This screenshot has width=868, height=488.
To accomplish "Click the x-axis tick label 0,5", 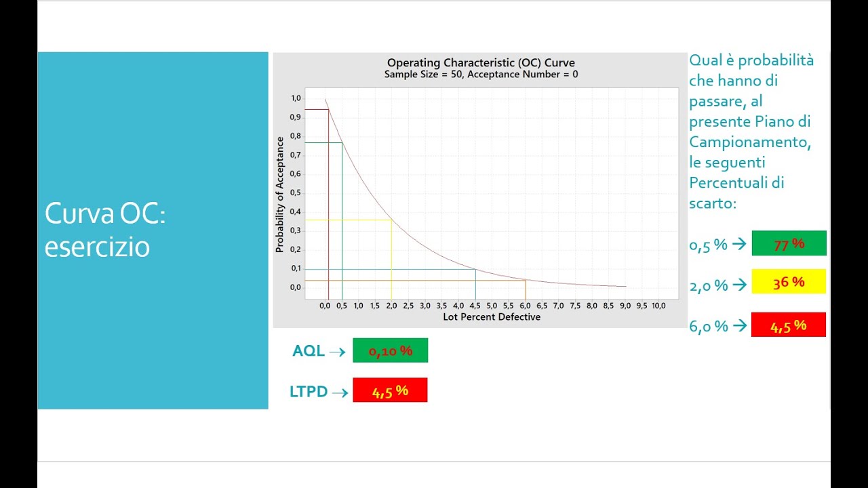I will coord(341,306).
